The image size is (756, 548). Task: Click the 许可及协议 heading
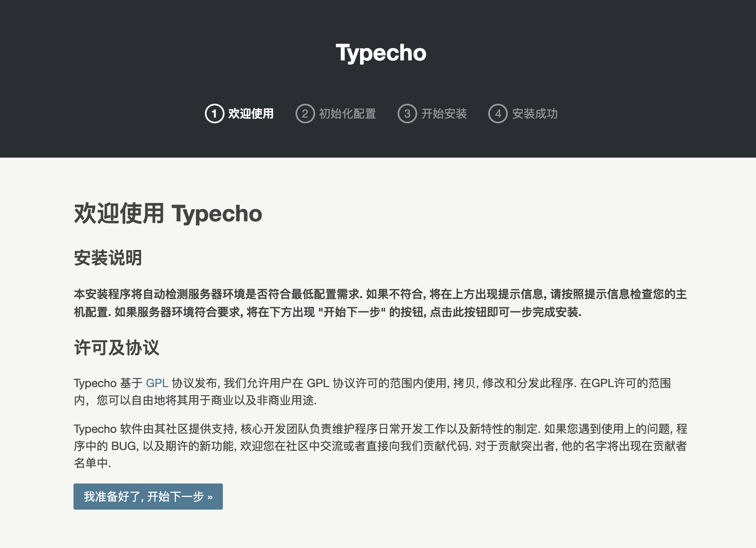(116, 348)
